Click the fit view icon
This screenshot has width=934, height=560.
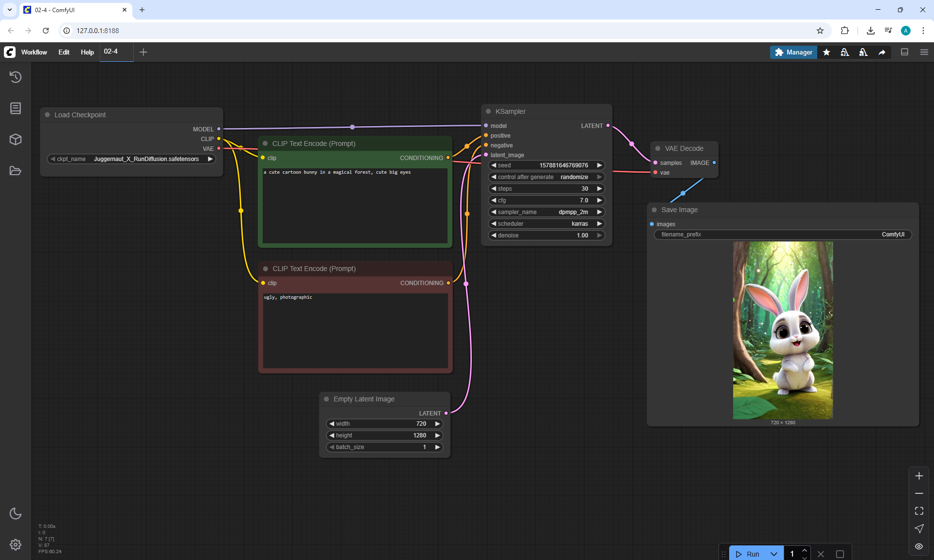919,511
